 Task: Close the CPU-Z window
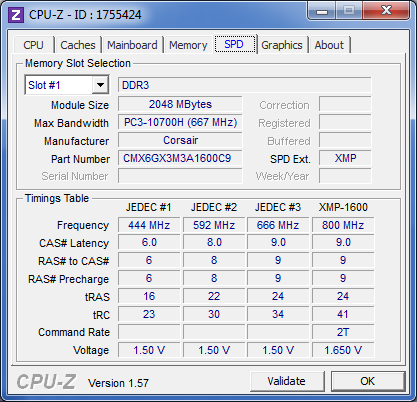386,11
